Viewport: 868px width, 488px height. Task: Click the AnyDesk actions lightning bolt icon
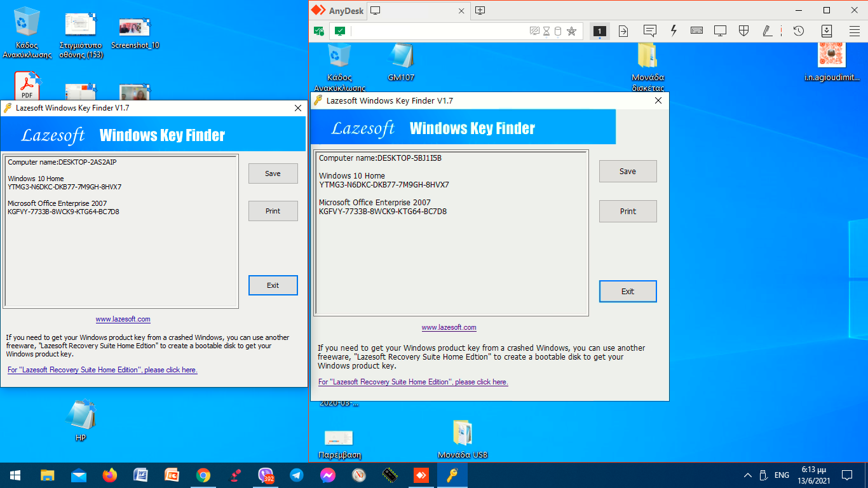click(674, 30)
